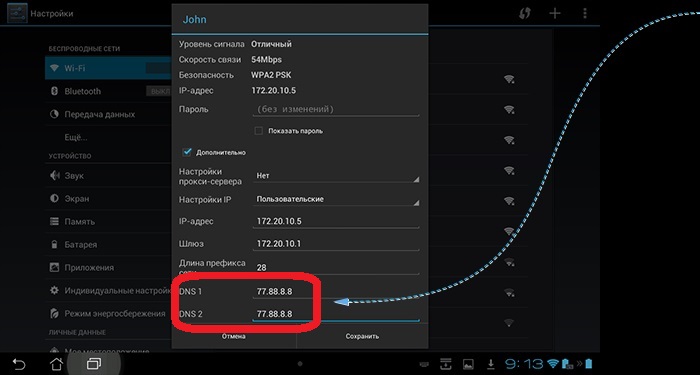This screenshot has width=700, height=375.
Task: Tap the download notification icon in status bar
Action: tap(491, 364)
